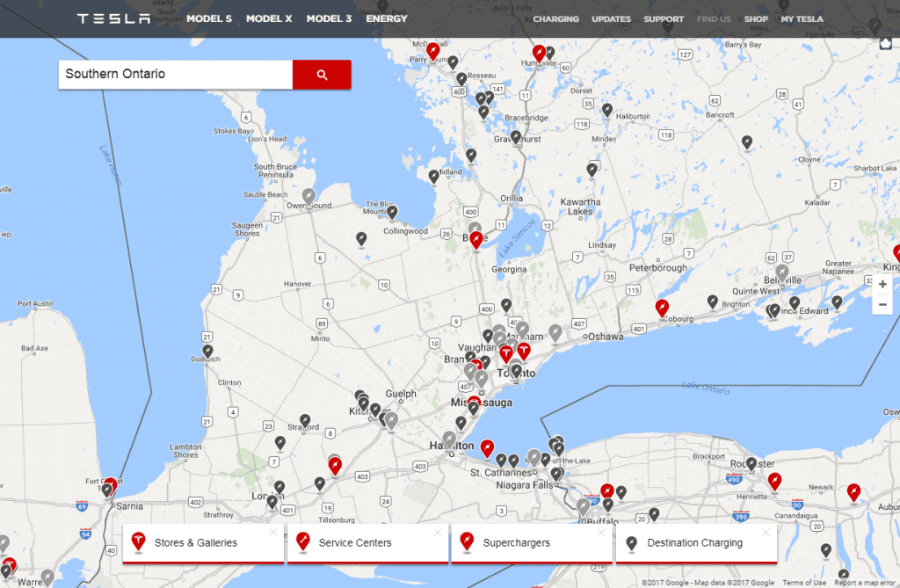Open the Model X menu item
Image resolution: width=900 pixels, height=588 pixels.
(x=269, y=19)
